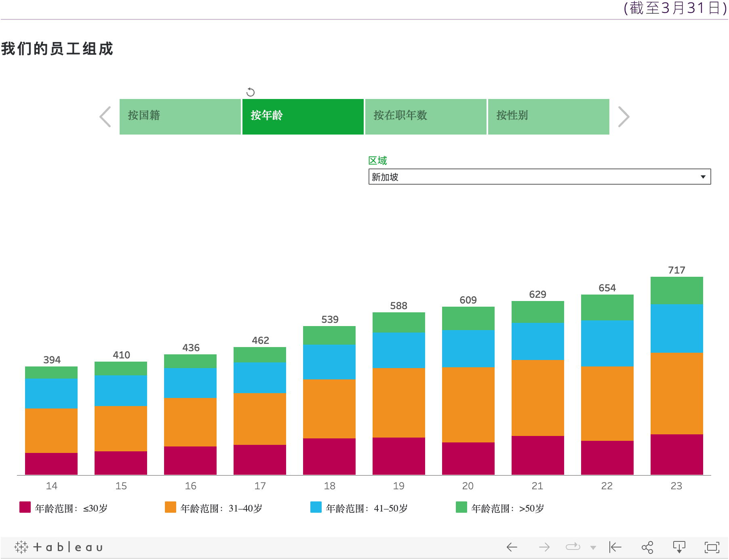Image resolution: width=729 pixels, height=560 pixels.
Task: Click the Replay animation icon
Action: pyautogui.click(x=573, y=547)
